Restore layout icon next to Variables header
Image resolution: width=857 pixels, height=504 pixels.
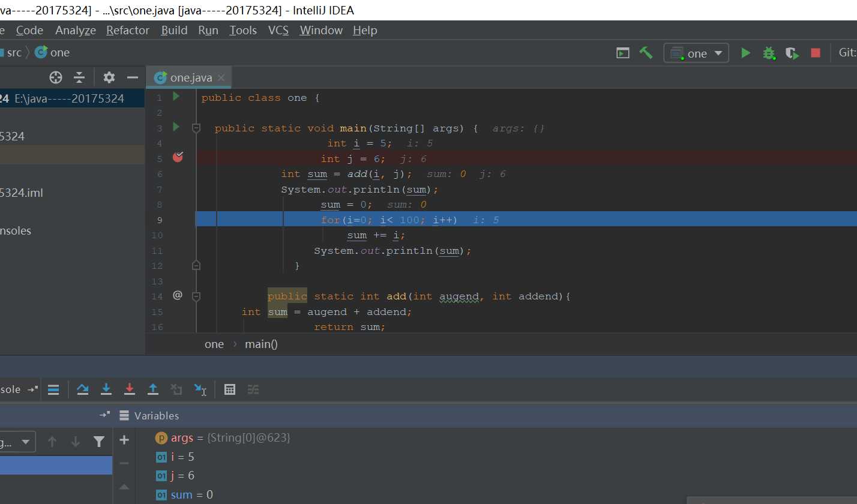click(x=104, y=415)
